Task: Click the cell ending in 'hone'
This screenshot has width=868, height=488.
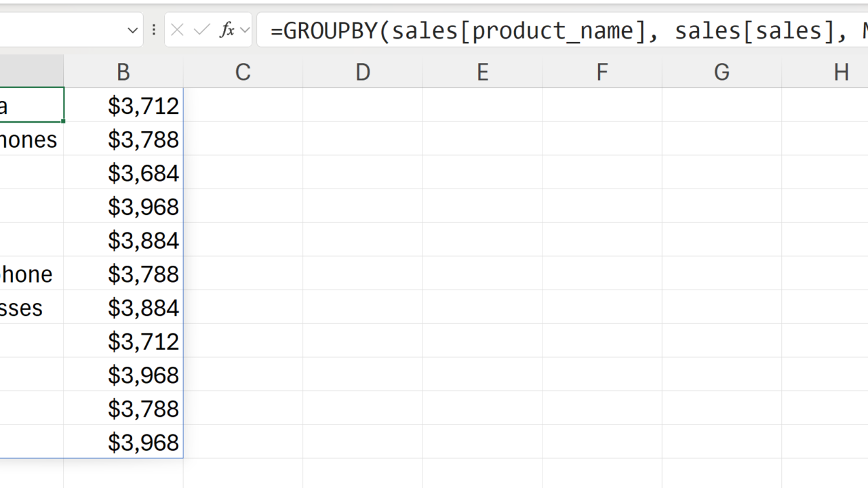Action: click(x=31, y=274)
